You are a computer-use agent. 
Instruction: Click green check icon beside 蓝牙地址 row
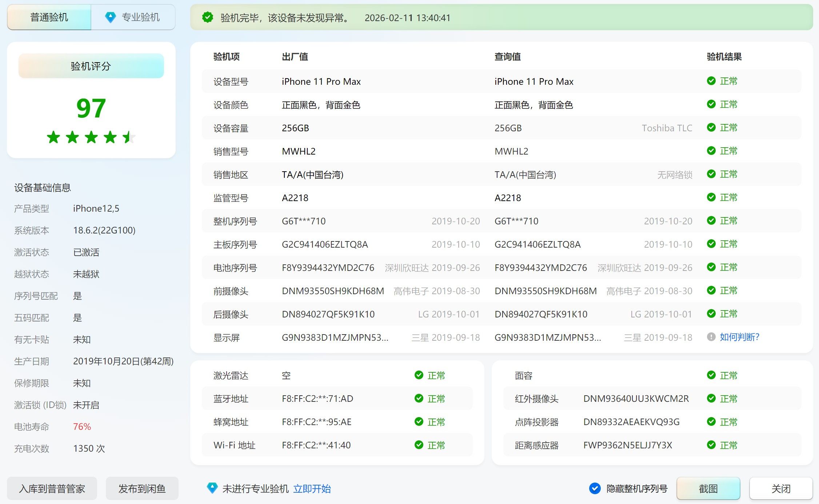pyautogui.click(x=418, y=399)
